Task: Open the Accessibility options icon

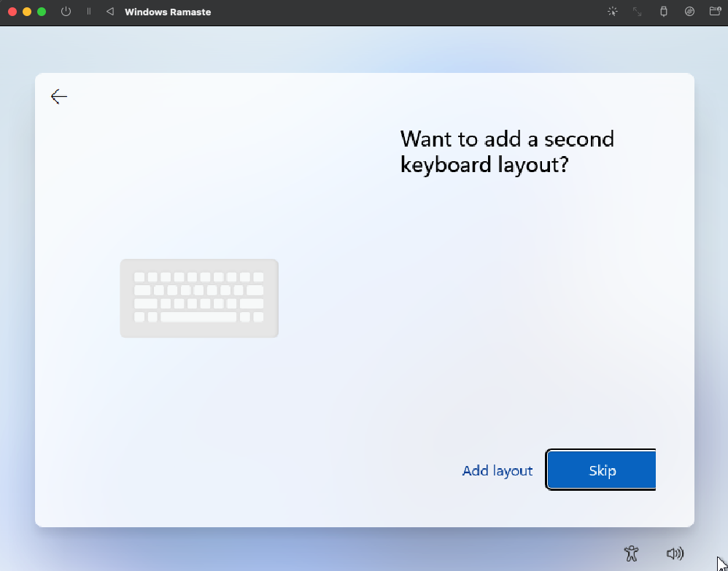Action: [632, 553]
